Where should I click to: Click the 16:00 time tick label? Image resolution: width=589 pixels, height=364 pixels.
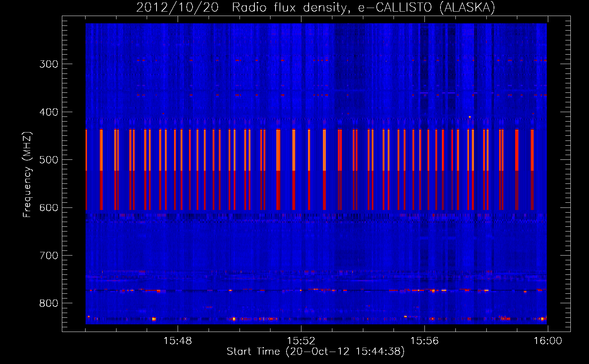click(548, 341)
